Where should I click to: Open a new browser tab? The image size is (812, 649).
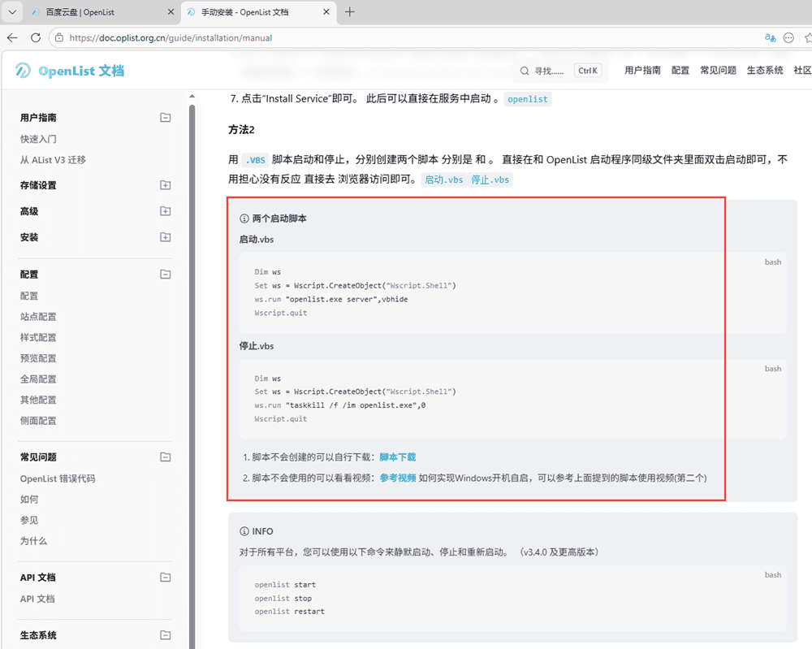(350, 12)
